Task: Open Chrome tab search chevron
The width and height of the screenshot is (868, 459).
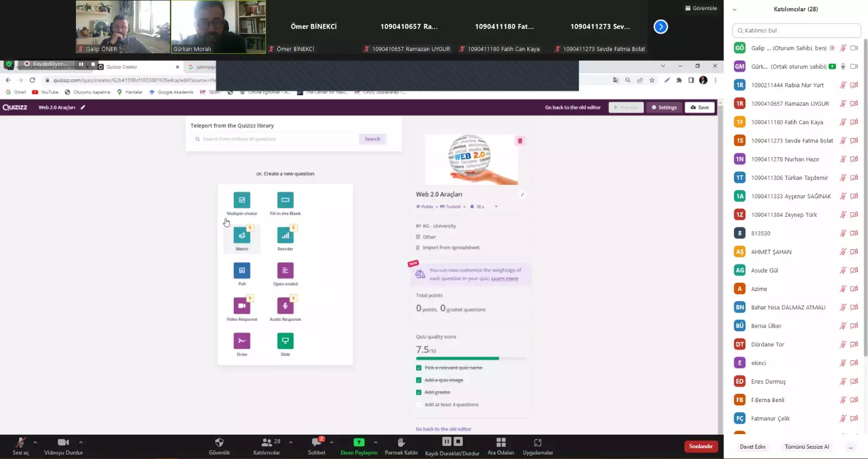Action: click(663, 66)
